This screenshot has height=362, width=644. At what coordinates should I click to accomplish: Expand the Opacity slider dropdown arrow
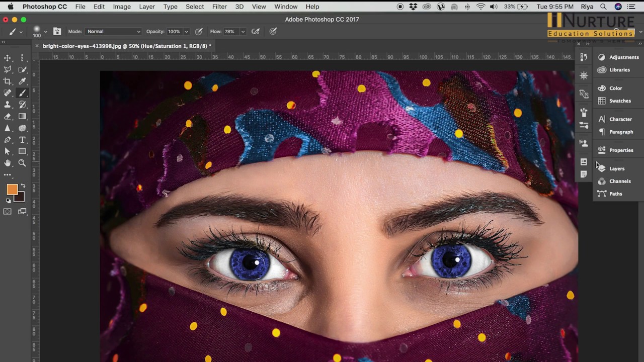(x=186, y=32)
